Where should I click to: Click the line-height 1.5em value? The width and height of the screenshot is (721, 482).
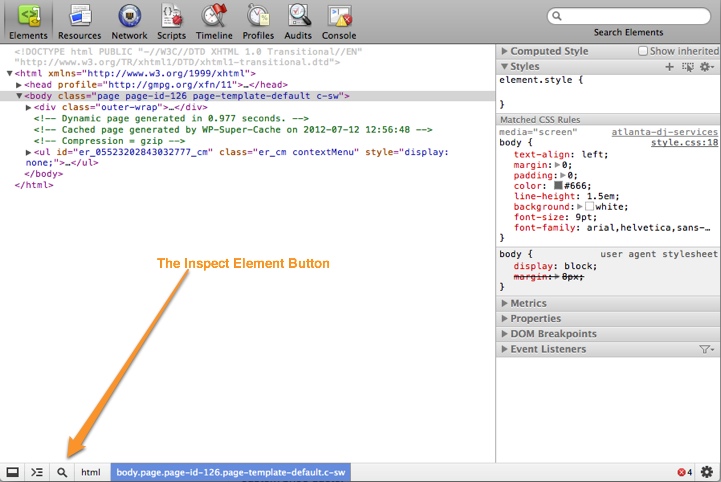[x=603, y=196]
